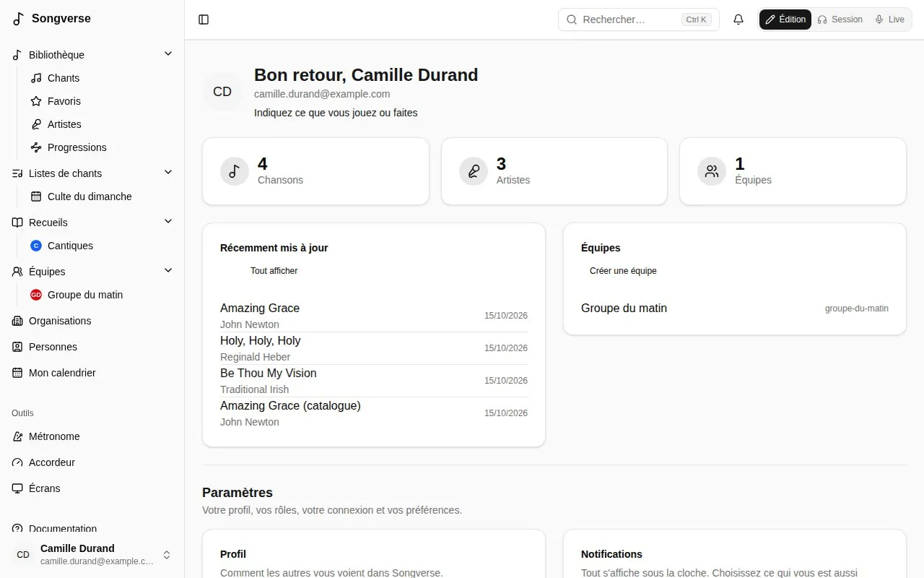Collapse the Équipes sidebar section

168,271
